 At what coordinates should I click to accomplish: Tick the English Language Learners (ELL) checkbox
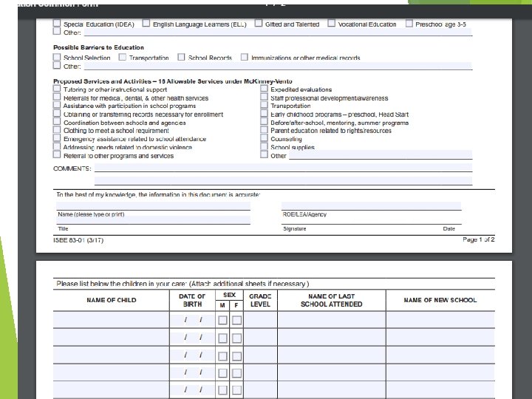click(x=146, y=23)
